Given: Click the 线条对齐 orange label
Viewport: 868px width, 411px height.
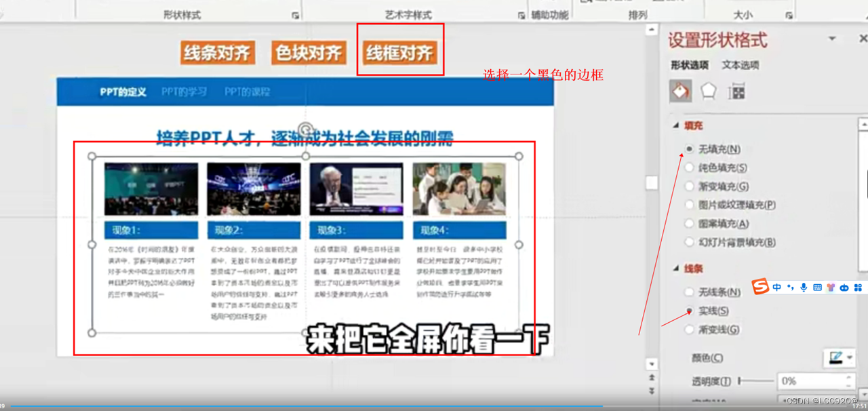Looking at the screenshot, I should (x=217, y=52).
